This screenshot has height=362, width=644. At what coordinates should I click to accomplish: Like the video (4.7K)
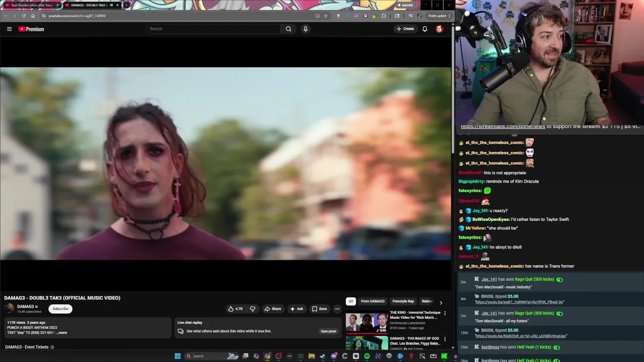235,309
